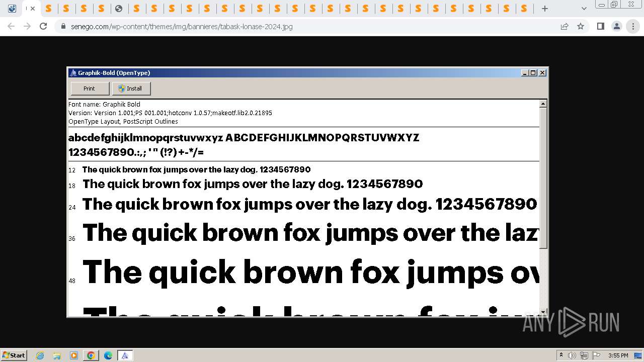Launch Internet Explorer from taskbar
The width and height of the screenshot is (644, 362).
click(40, 355)
